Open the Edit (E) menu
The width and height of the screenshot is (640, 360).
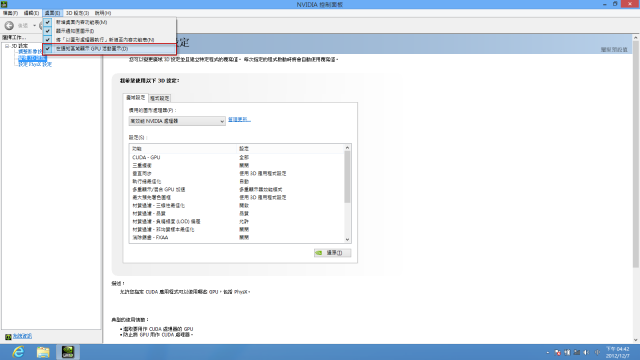(x=31, y=13)
